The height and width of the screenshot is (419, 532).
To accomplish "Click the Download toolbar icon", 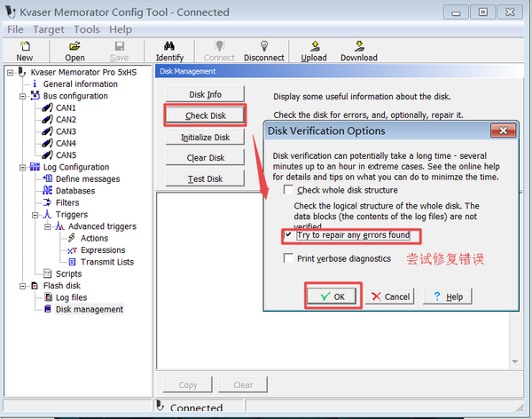I will pyautogui.click(x=359, y=46).
